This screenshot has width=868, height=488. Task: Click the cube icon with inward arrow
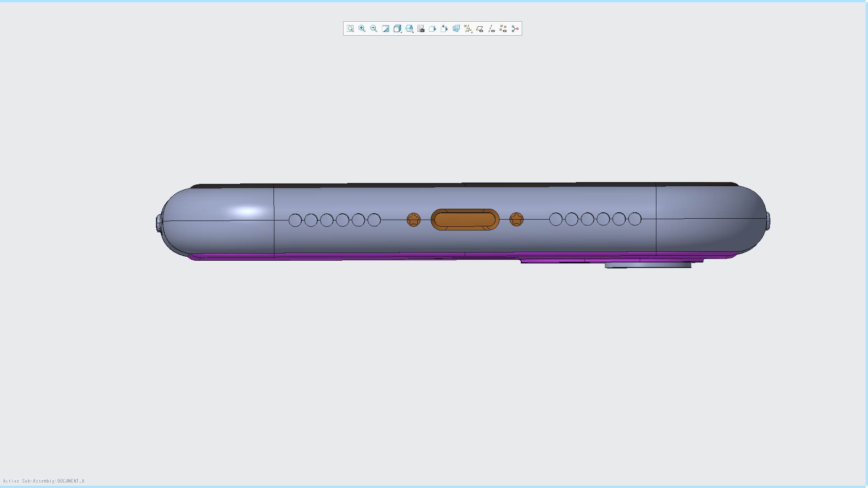432,28
